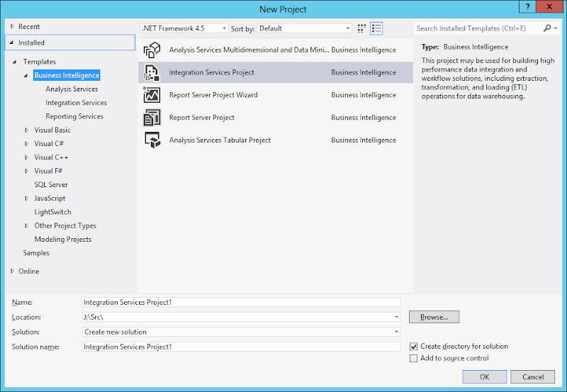
Task: Click the Search Installed Templates field
Action: pos(478,28)
